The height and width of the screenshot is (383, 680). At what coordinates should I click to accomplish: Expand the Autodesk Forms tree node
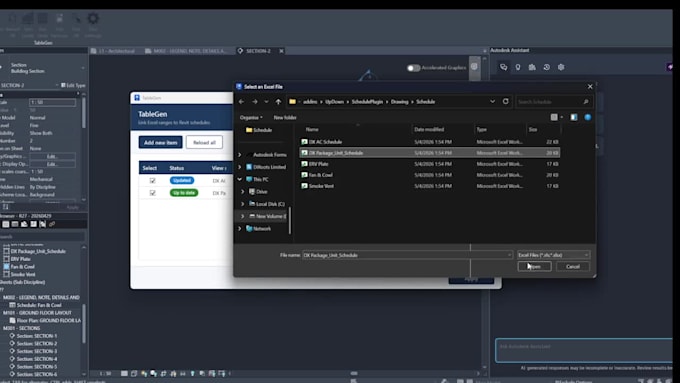239,155
